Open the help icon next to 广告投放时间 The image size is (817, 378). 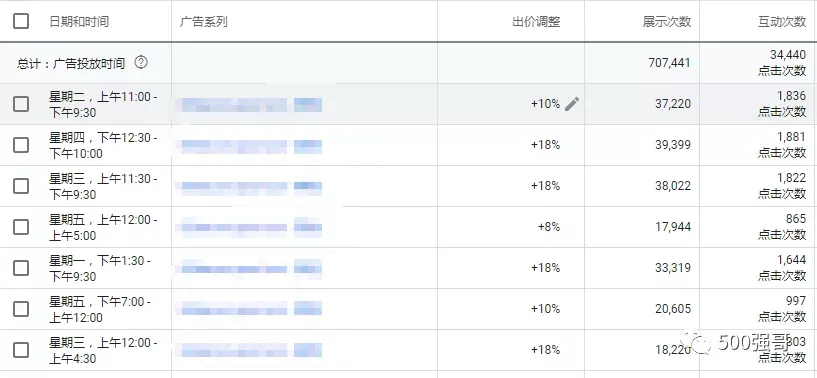click(141, 63)
